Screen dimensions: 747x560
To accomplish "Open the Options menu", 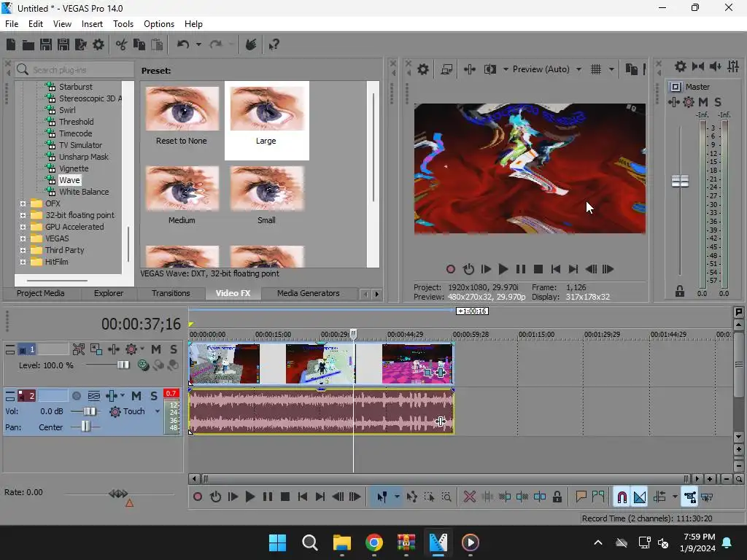I will (x=158, y=24).
